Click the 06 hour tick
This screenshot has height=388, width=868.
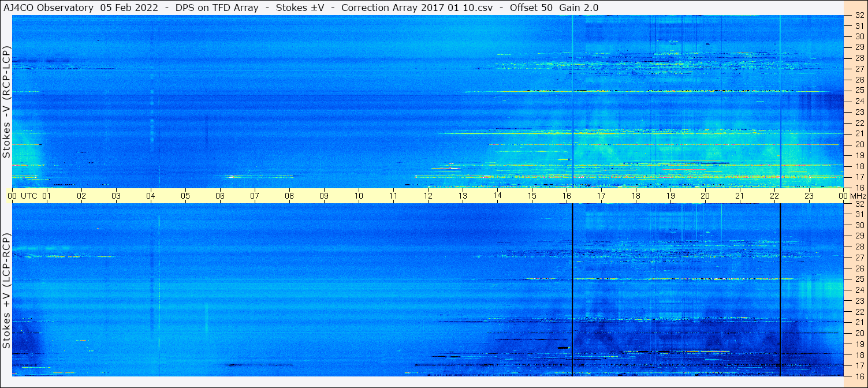coord(220,196)
